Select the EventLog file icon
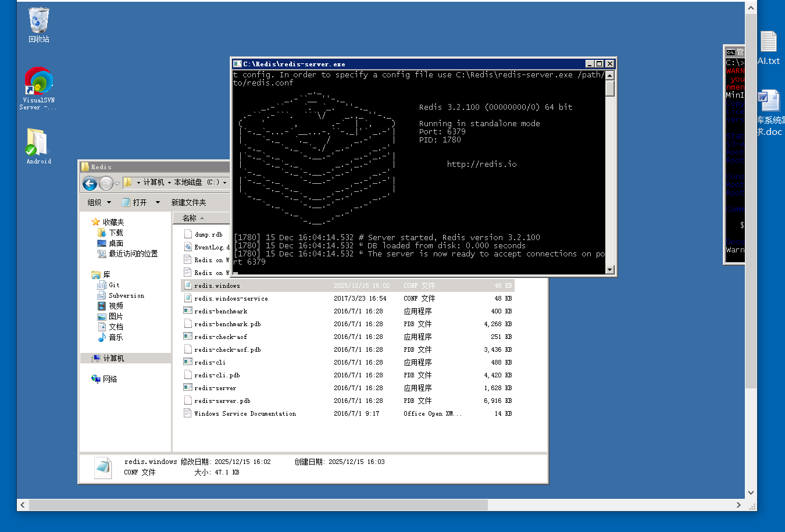This screenshot has width=785, height=532. point(188,247)
